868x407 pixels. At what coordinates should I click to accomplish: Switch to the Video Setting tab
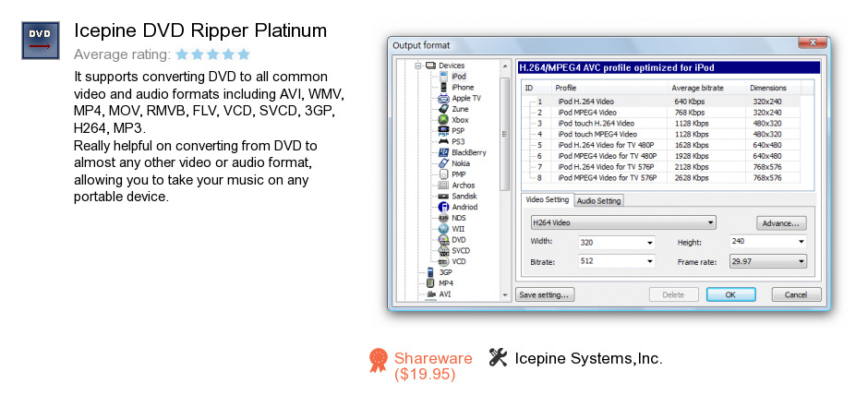547,200
